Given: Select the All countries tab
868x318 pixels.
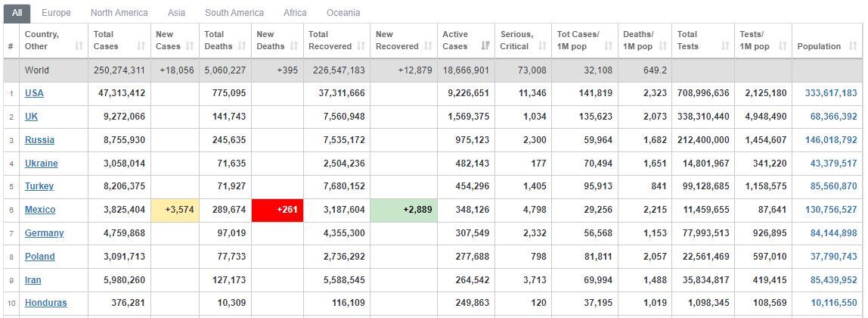Looking at the screenshot, I should pyautogui.click(x=17, y=12).
